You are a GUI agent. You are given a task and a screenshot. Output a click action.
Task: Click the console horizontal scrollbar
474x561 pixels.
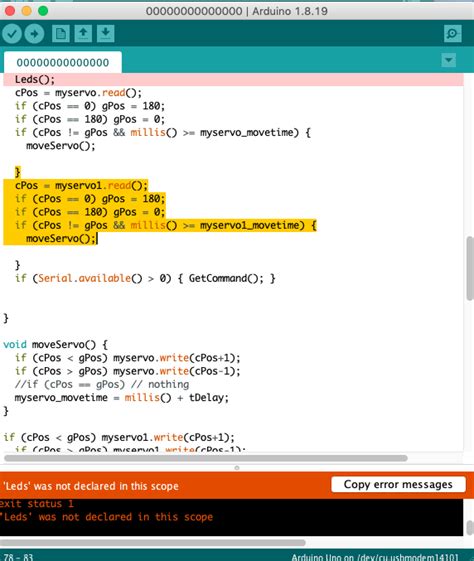(153, 542)
